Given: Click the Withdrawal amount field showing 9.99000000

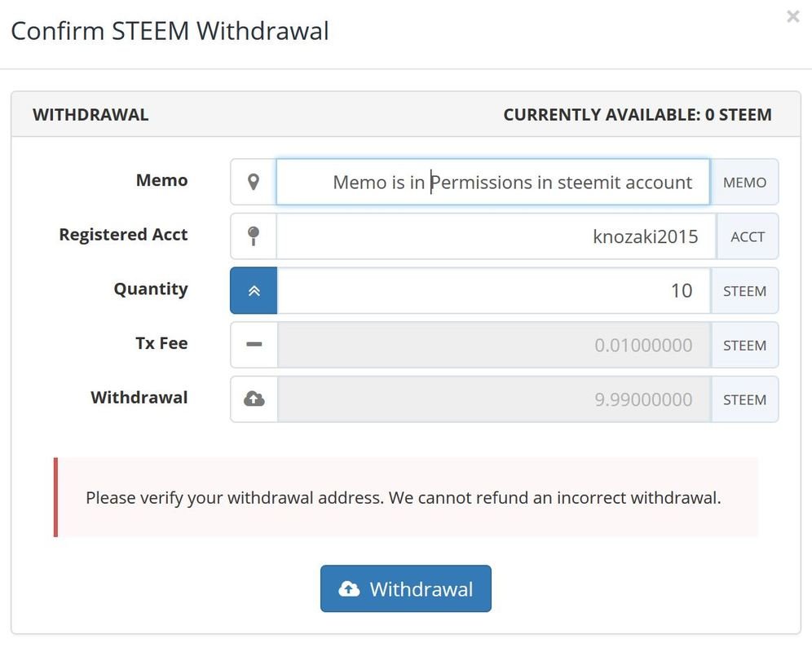Looking at the screenshot, I should pos(493,399).
